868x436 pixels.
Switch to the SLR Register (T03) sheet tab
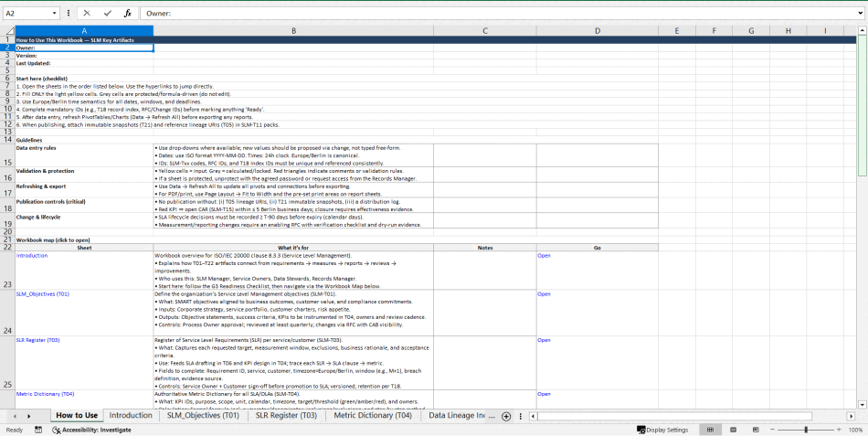(286, 416)
